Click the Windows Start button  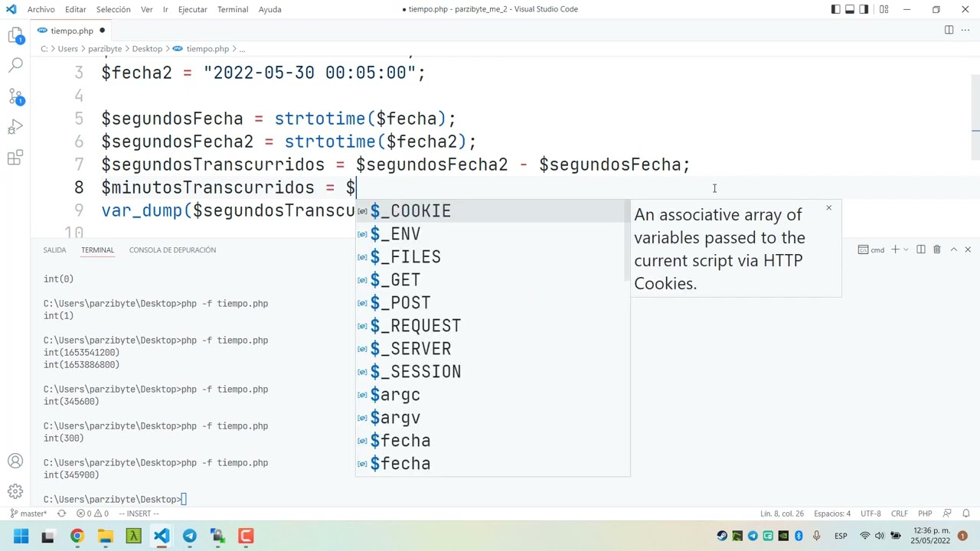21,536
